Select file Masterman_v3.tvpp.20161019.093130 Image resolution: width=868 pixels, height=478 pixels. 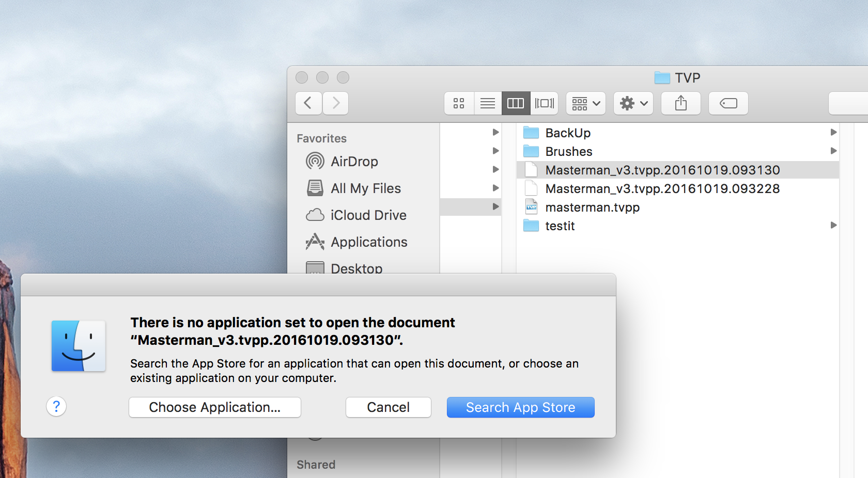[x=678, y=170]
